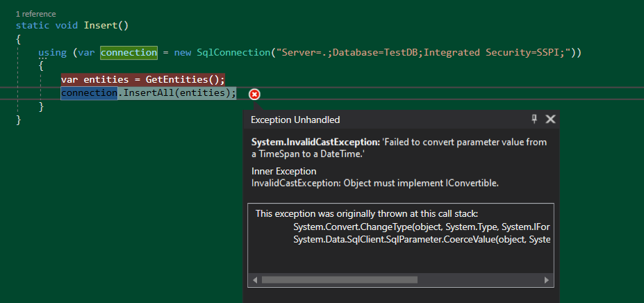Pin the Exception Unhandled popup
The width and height of the screenshot is (644, 303).
534,120
